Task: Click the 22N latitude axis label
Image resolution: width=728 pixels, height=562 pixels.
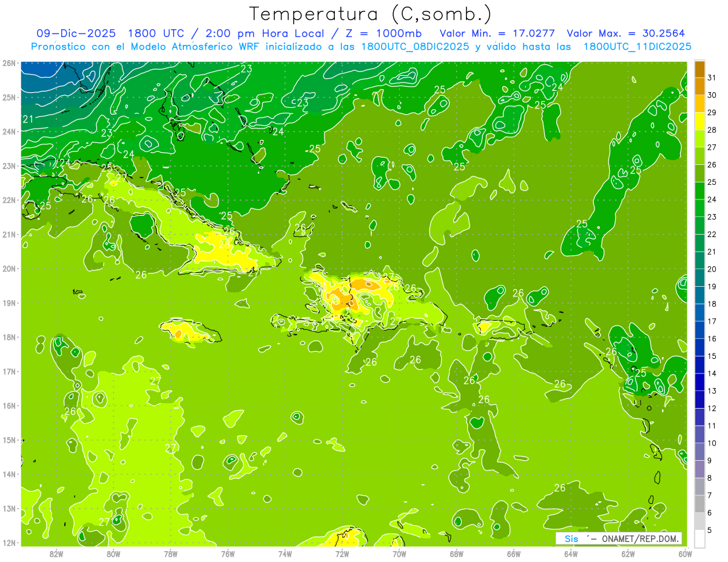Action: coord(9,200)
